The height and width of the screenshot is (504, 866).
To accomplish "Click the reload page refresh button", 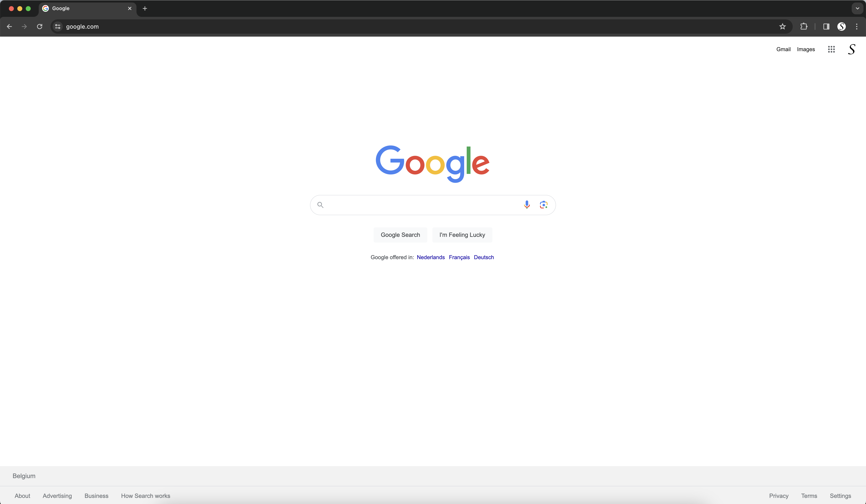I will pos(40,26).
